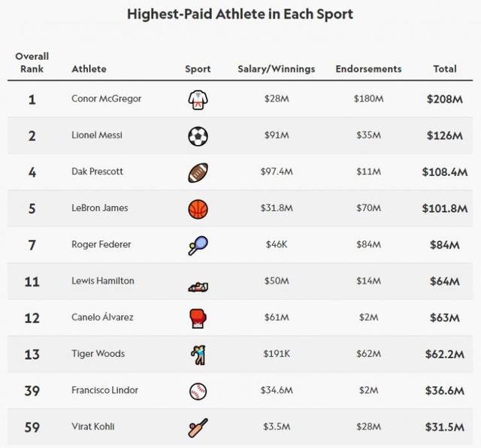Click the basketball icon
481x448 pixels.
point(198,208)
